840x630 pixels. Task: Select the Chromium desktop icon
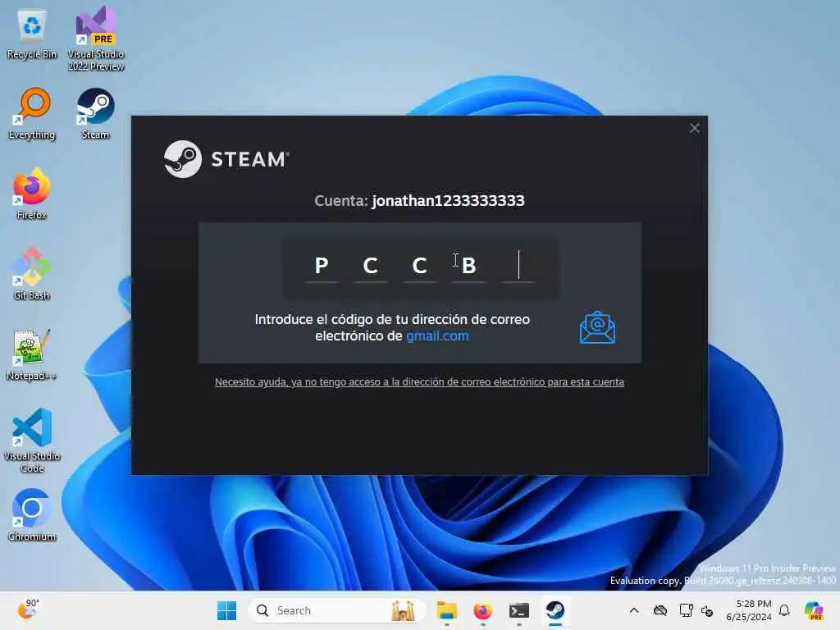tap(32, 515)
